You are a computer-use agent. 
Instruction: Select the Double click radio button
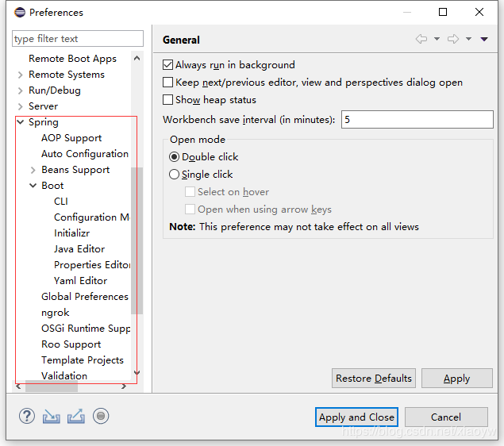coord(174,157)
